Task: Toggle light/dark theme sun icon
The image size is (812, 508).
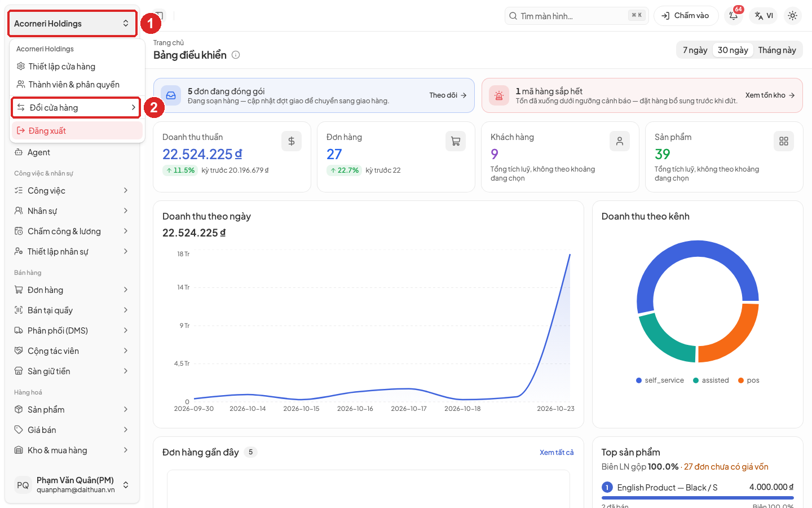Action: [x=793, y=16]
